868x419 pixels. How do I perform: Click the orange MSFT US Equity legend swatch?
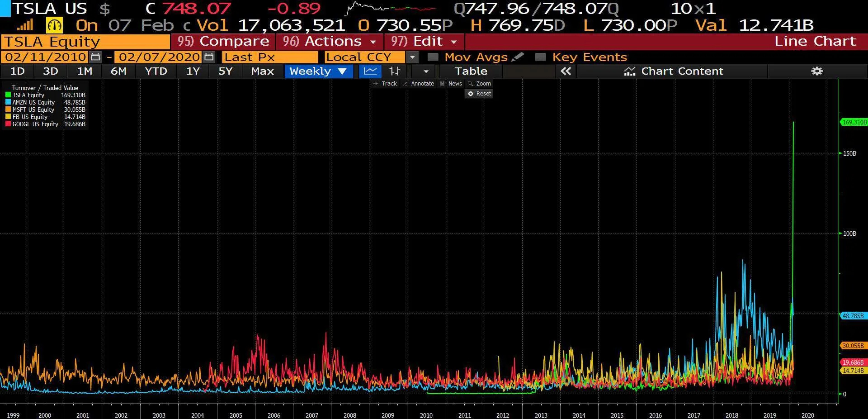(x=8, y=110)
